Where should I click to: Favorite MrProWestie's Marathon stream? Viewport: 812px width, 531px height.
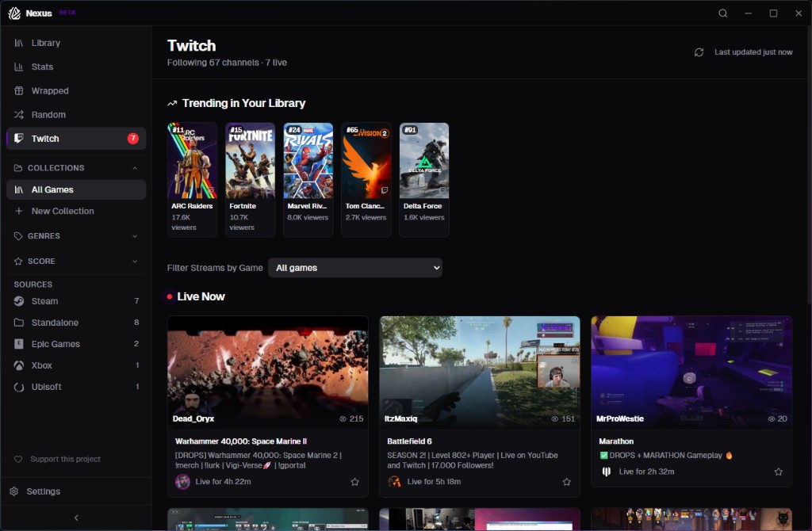click(x=778, y=471)
